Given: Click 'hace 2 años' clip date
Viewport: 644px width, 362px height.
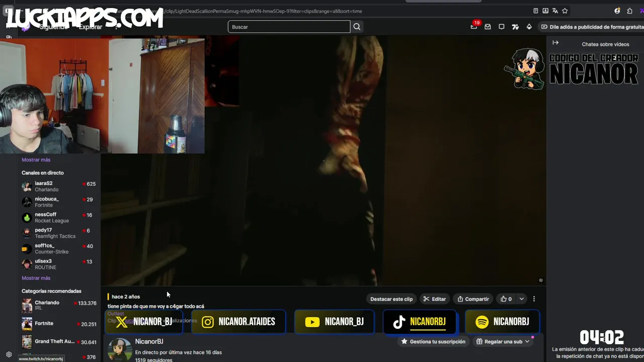Looking at the screenshot, I should click(126, 297).
